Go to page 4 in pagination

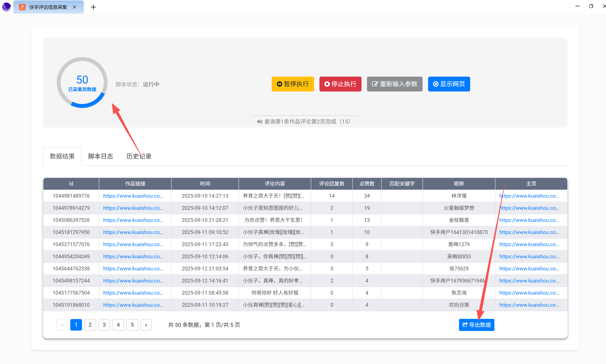coord(118,325)
